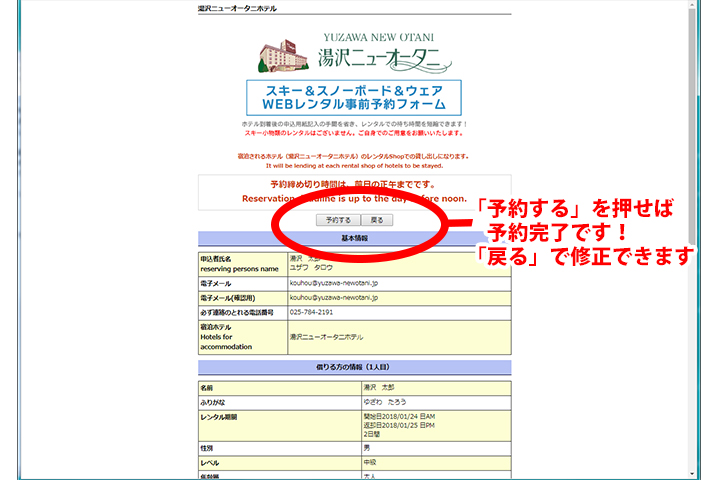This screenshot has height=480, width=720.
Task: Click the ユザワ タロウ name value
Action: (311, 267)
